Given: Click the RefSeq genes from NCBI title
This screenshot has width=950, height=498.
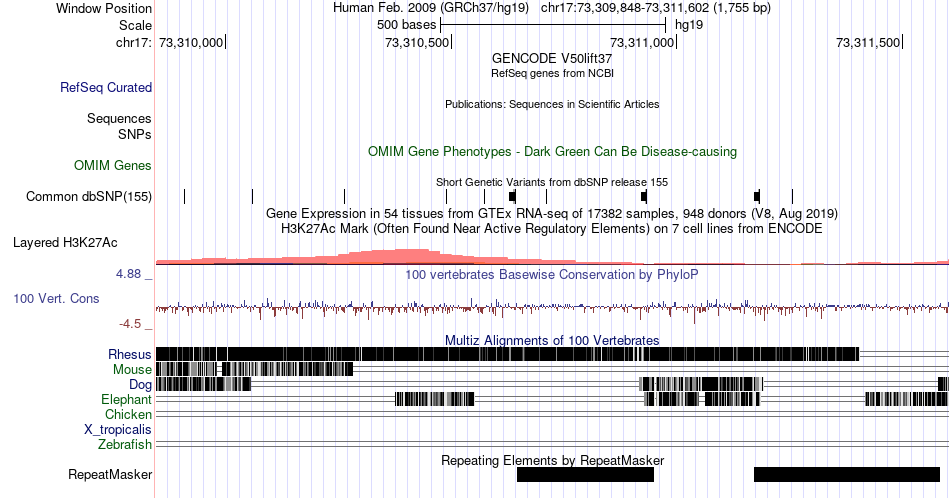Looking at the screenshot, I should point(552,73).
